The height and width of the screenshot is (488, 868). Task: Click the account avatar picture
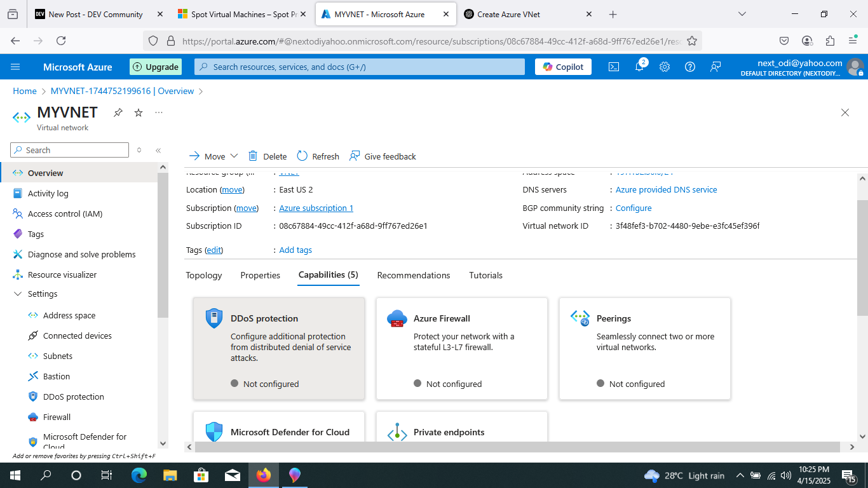(x=855, y=67)
